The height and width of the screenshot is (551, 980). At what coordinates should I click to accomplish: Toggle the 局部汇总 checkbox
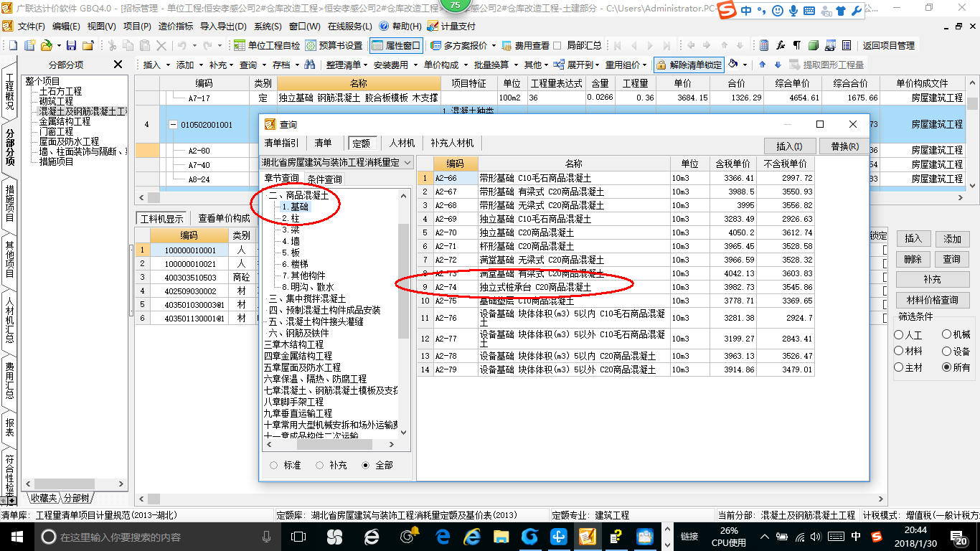557,45
